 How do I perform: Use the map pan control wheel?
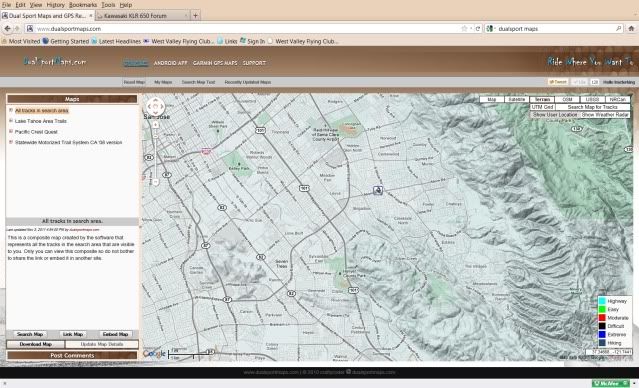(155, 107)
